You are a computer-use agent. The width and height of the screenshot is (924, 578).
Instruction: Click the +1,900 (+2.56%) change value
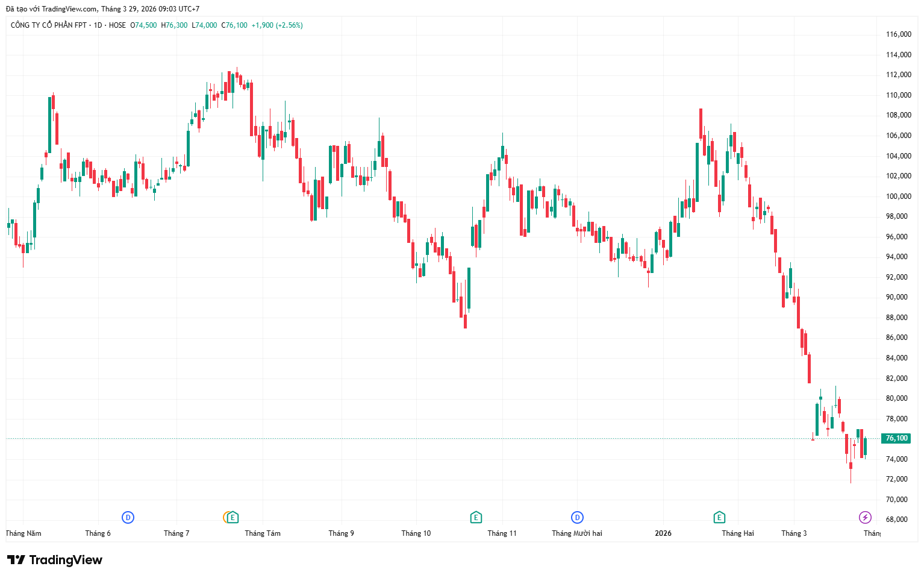(276, 25)
